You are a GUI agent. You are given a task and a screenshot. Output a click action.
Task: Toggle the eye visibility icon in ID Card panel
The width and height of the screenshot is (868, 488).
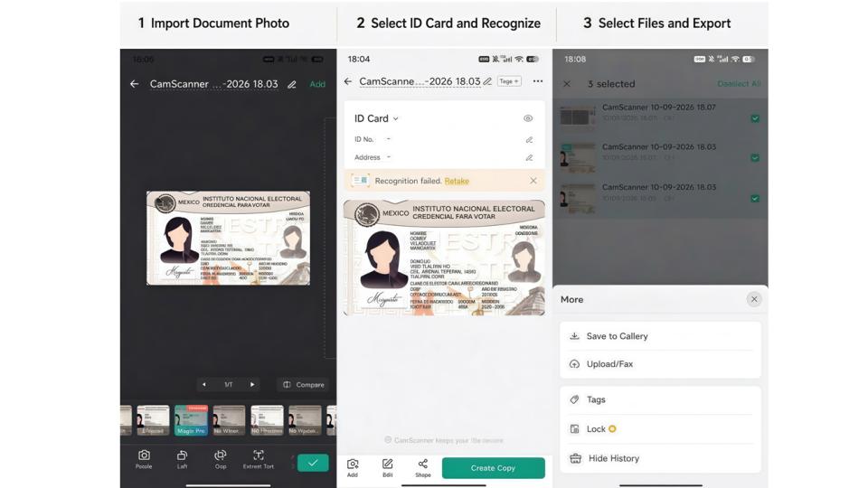[x=528, y=118]
